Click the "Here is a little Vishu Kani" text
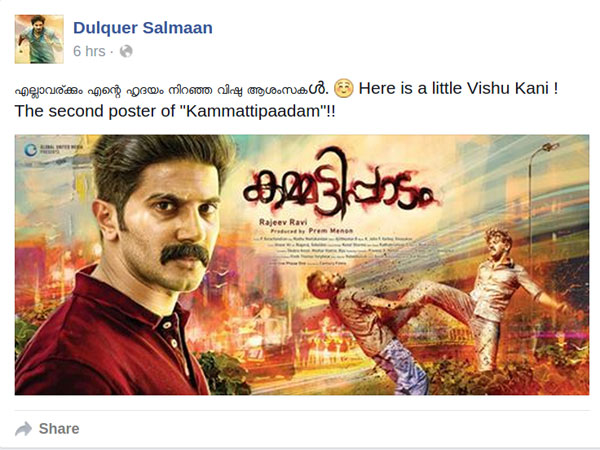Viewport: 600px width, 450px height. (454, 88)
